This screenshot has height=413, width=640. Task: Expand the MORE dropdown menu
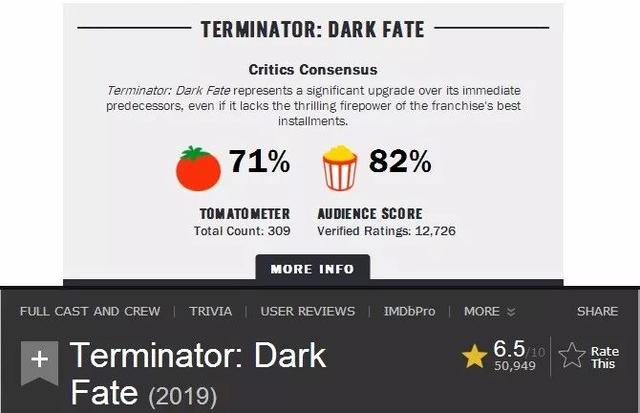point(489,311)
